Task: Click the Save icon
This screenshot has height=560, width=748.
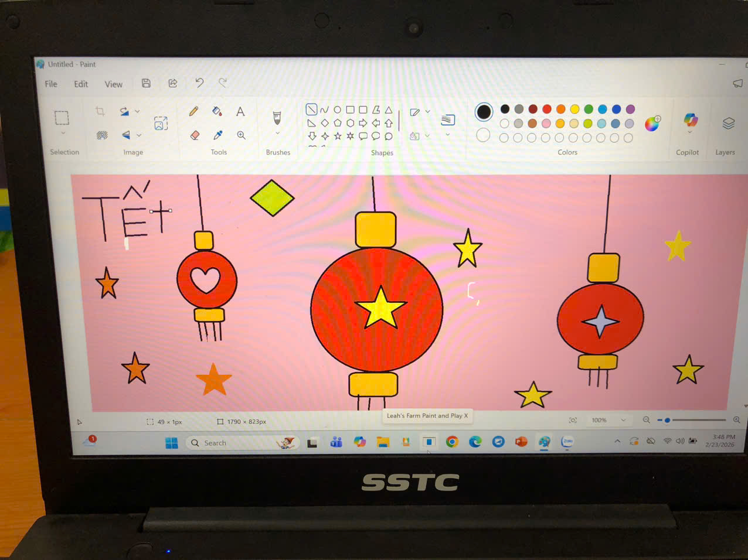Action: 146,84
